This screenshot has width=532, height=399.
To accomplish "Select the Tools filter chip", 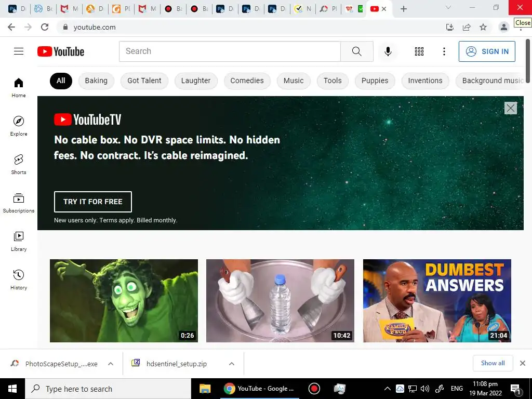I will coord(332,81).
